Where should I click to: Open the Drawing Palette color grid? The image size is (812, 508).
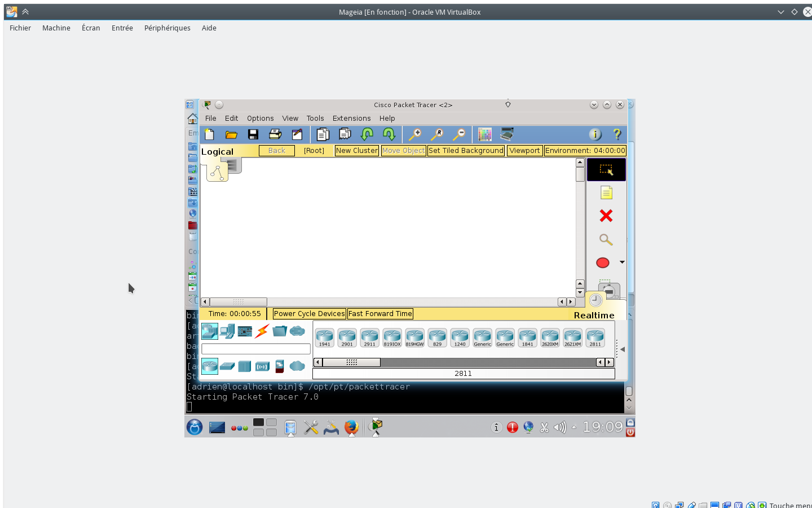pos(484,134)
